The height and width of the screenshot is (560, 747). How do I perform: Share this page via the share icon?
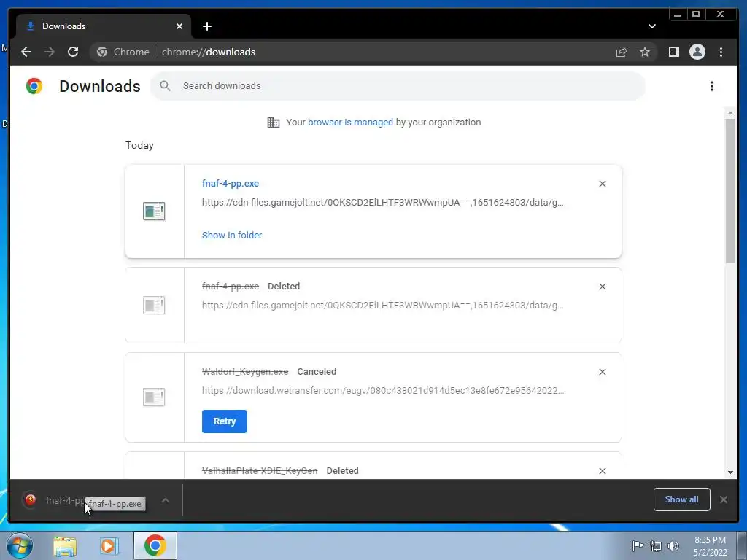click(622, 52)
